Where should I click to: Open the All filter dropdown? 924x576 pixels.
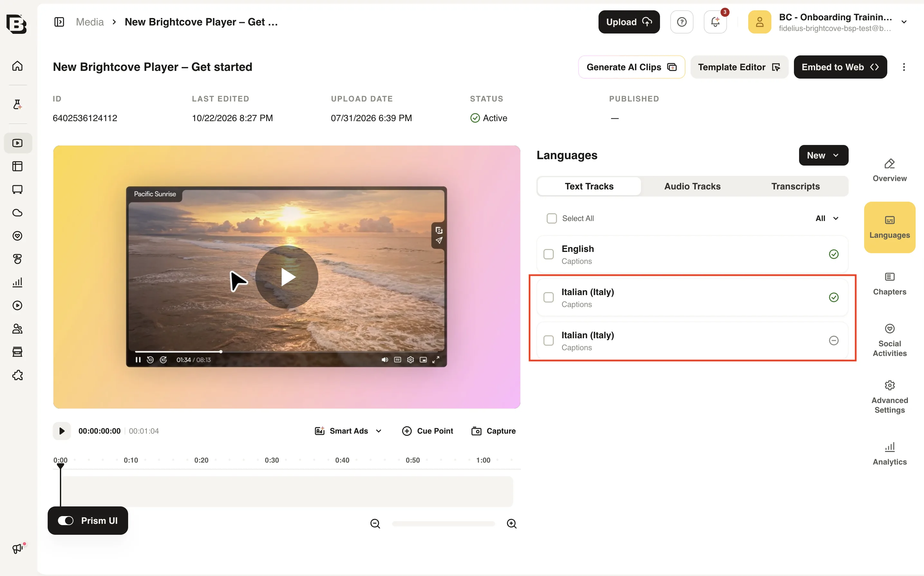point(827,218)
